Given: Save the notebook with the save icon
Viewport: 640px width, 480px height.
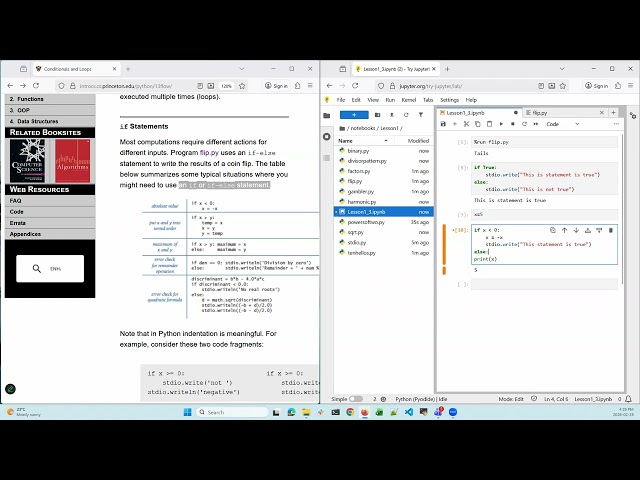Looking at the screenshot, I should (443, 124).
